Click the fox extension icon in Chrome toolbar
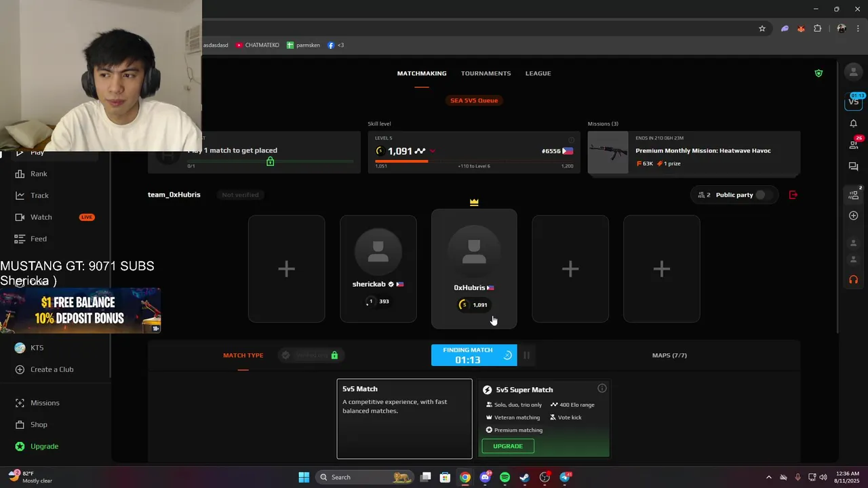868x488 pixels. (x=801, y=28)
